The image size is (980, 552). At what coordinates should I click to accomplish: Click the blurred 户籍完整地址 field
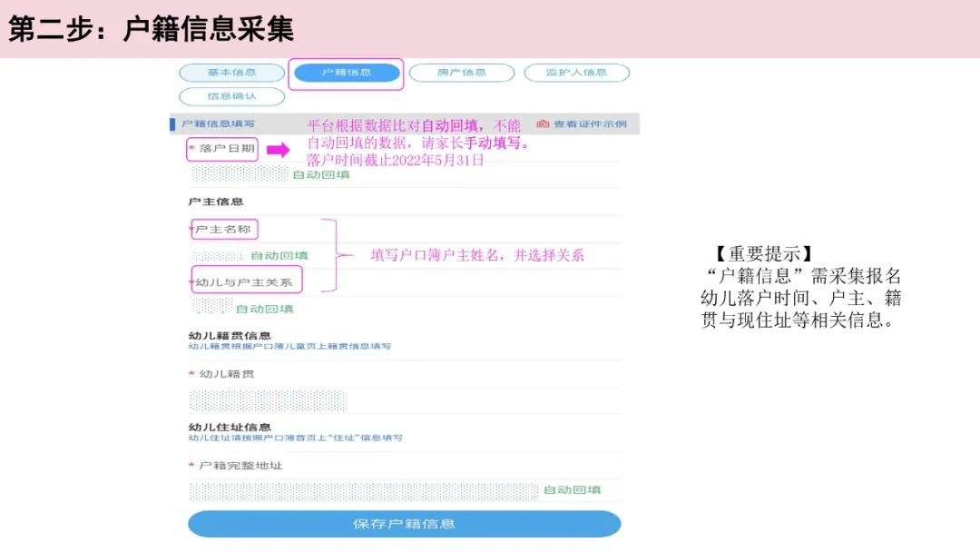pos(363,491)
